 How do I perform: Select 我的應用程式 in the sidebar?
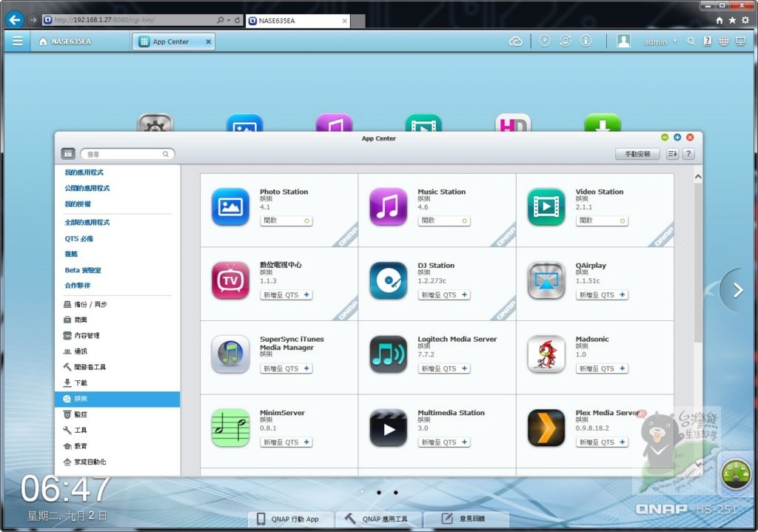[84, 172]
